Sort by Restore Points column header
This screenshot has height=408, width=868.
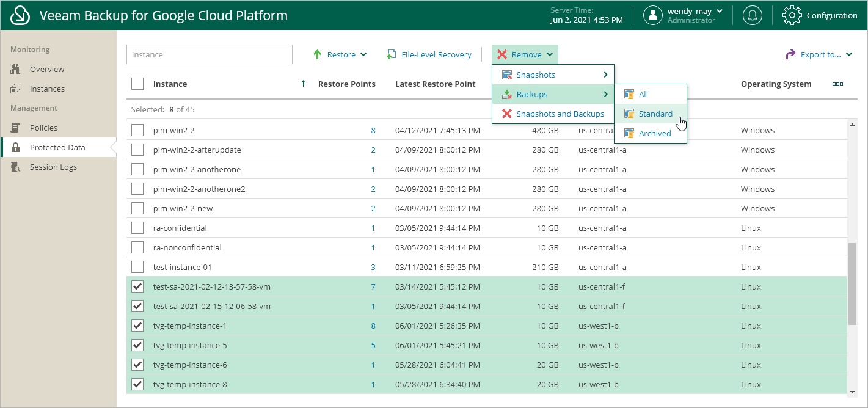click(347, 84)
